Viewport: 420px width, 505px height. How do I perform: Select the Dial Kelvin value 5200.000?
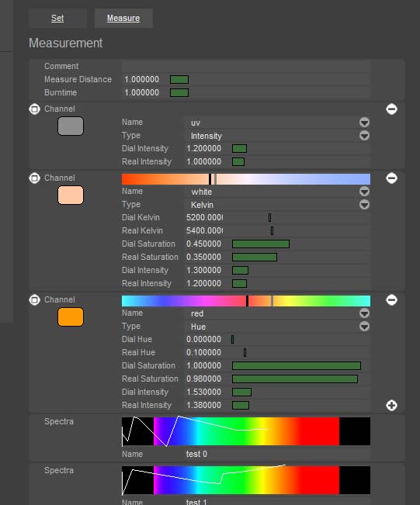204,218
